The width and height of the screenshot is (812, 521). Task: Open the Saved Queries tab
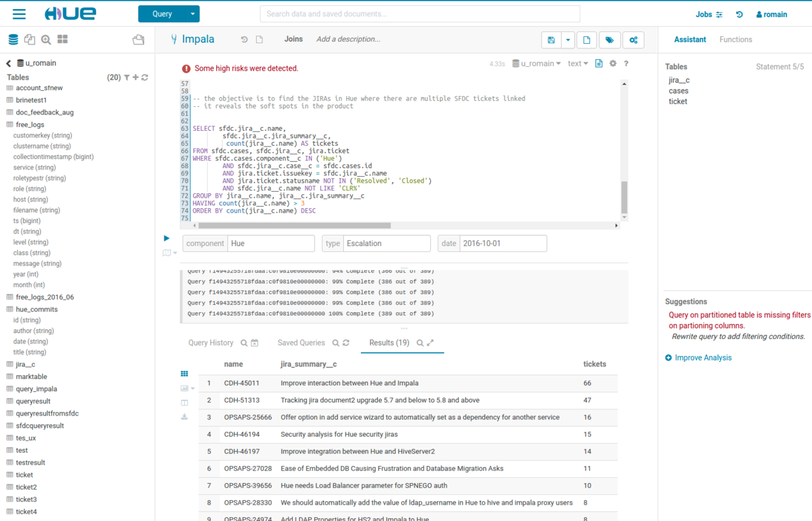(x=301, y=343)
